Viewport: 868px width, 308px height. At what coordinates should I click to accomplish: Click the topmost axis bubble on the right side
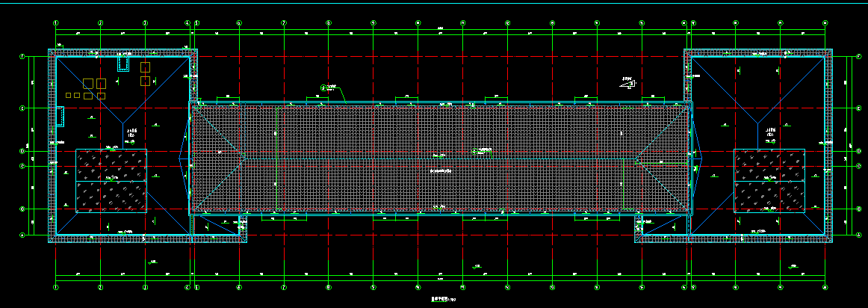pos(855,56)
